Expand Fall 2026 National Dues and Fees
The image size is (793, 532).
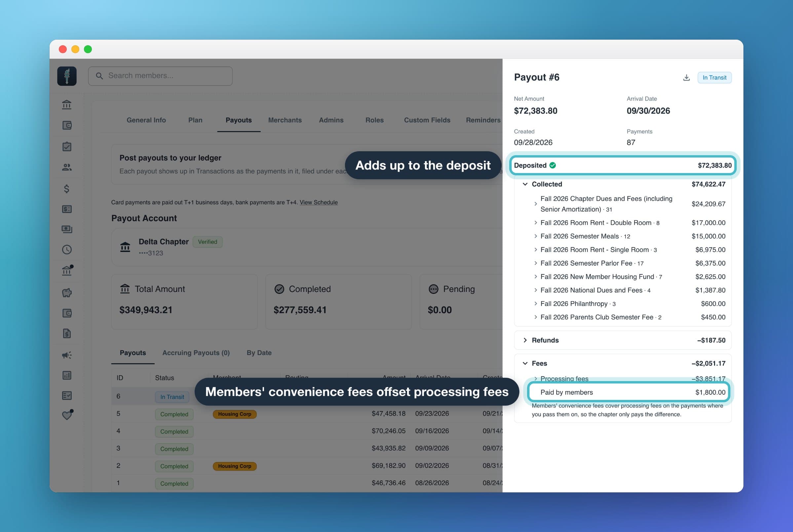click(x=536, y=290)
